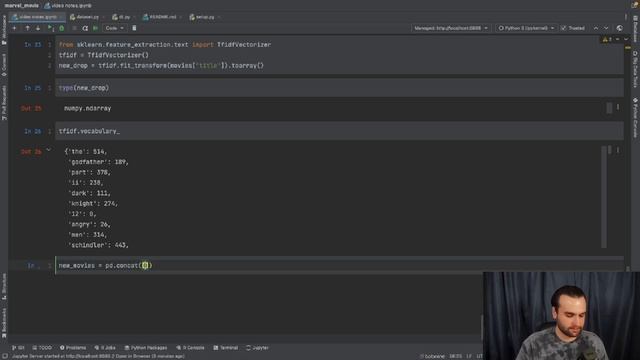The width and height of the screenshot is (640, 360).
Task: Click the interrupt kernel stop icon
Action: click(x=74, y=28)
